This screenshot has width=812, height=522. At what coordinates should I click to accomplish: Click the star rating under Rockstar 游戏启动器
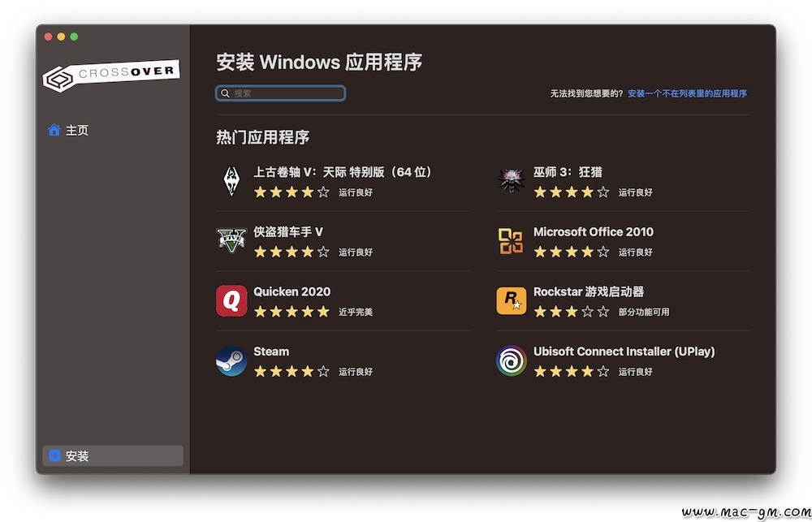pos(571,312)
